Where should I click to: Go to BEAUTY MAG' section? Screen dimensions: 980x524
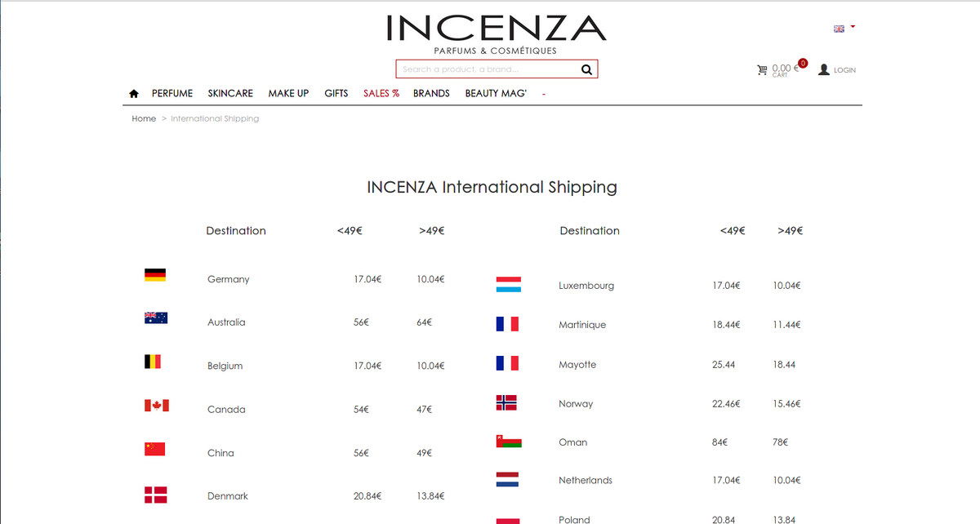click(x=496, y=93)
